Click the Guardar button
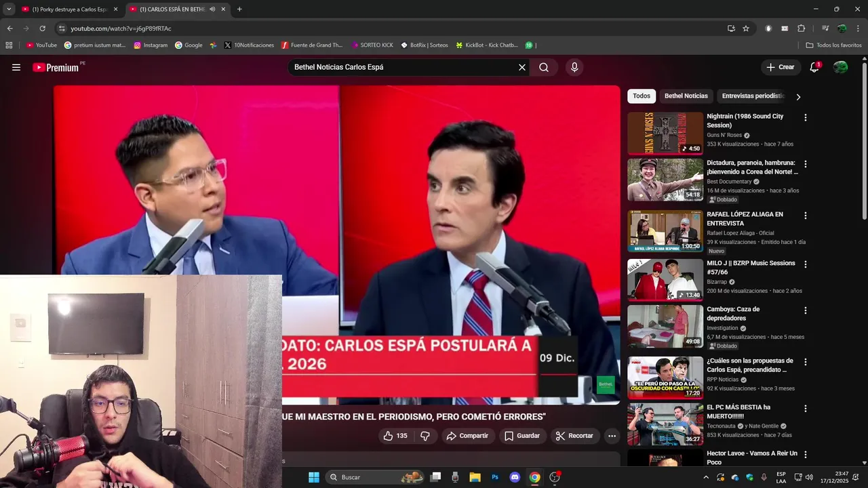This screenshot has height=488, width=868. point(521,436)
